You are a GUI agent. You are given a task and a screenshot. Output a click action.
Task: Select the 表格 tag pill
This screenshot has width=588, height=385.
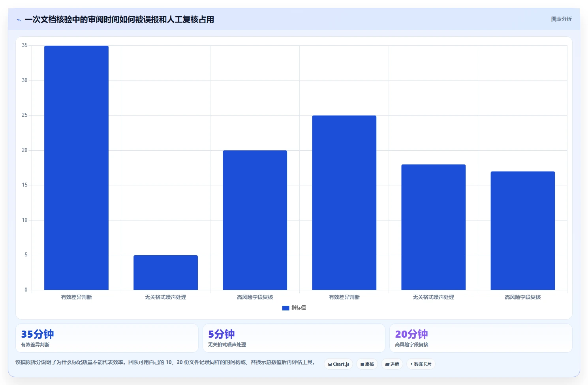click(367, 364)
